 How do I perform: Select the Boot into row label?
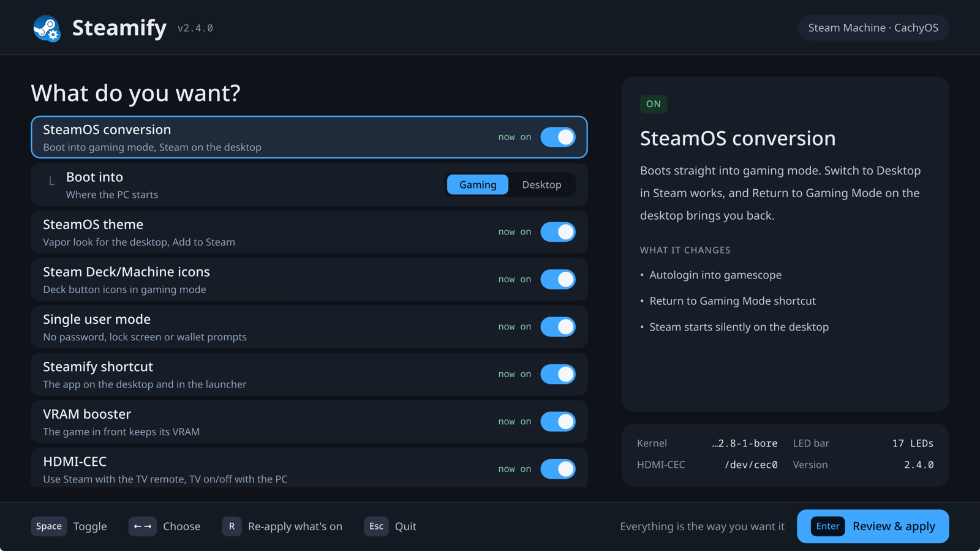pos(94,177)
